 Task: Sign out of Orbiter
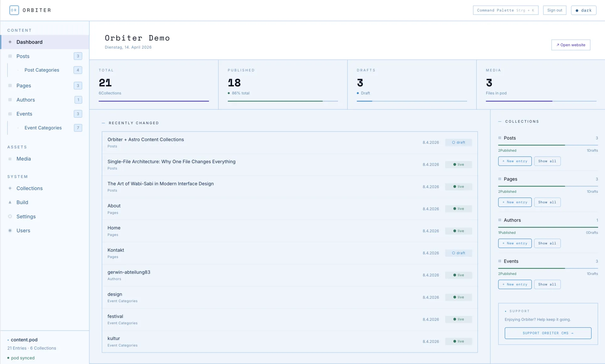(x=555, y=10)
